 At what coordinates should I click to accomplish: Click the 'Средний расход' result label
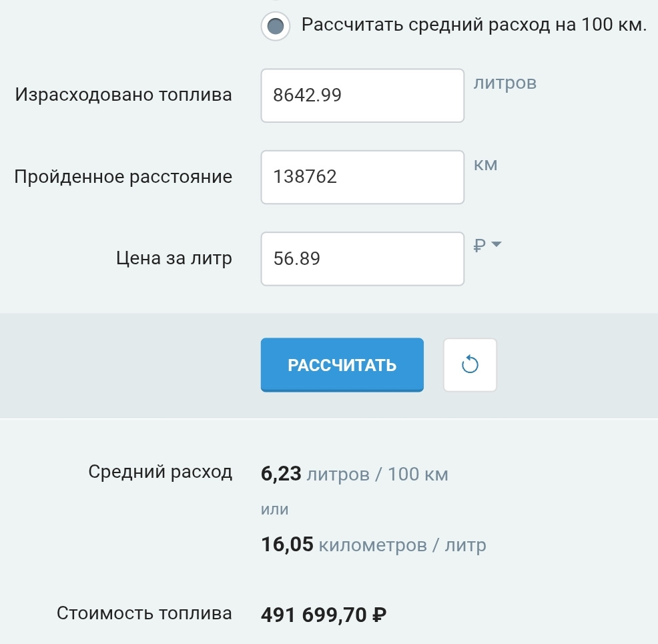[x=160, y=472]
